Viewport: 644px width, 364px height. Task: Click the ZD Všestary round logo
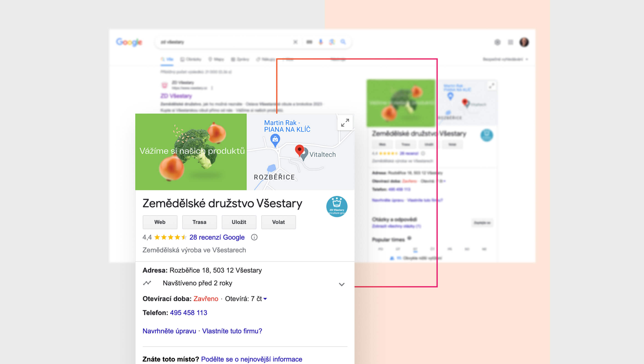pos(337,206)
